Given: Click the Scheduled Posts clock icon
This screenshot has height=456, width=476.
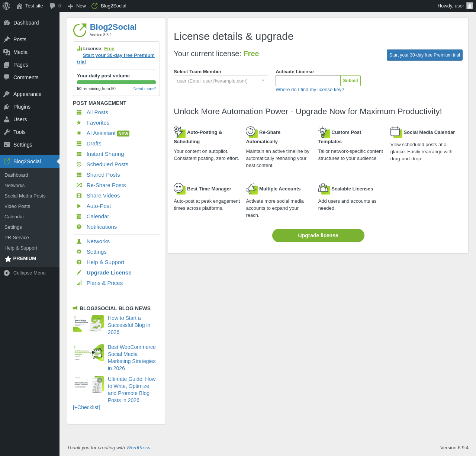Looking at the screenshot, I should pos(79,164).
